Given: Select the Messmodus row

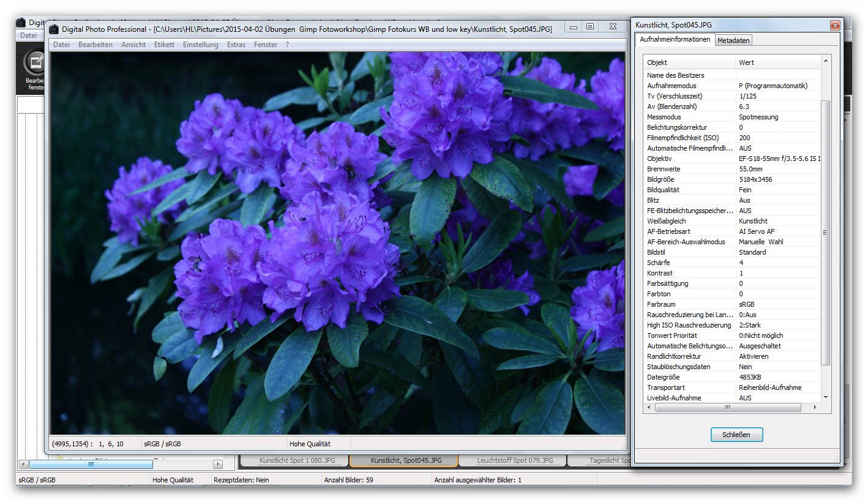Looking at the screenshot, I should [732, 117].
